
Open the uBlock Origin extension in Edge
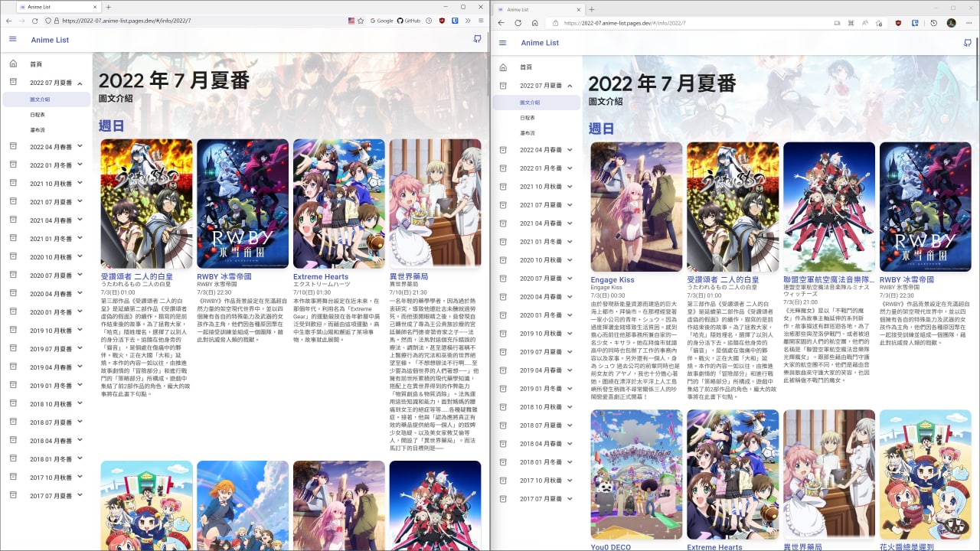tap(898, 23)
